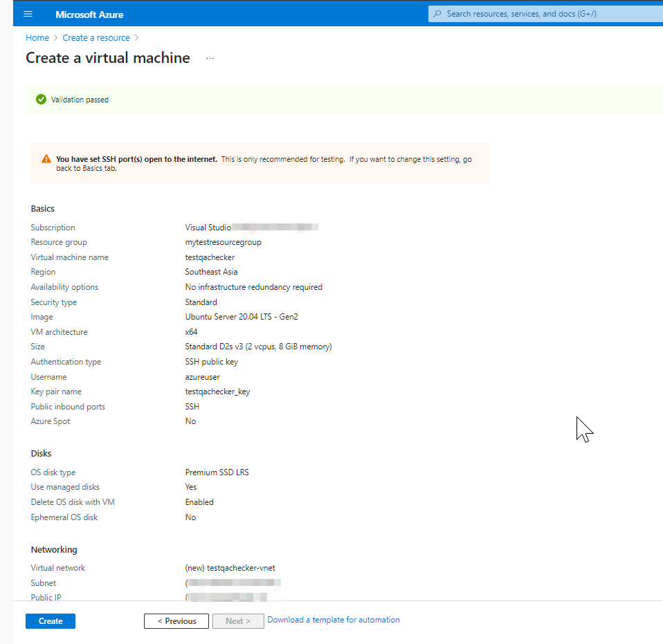The image size is (663, 644).
Task: Click the Microsoft Azure logo text
Action: click(x=89, y=15)
